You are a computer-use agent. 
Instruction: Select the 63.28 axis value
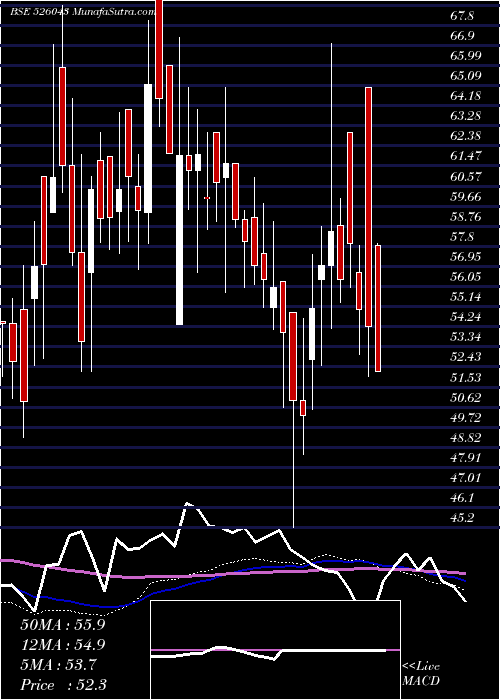coord(466,116)
